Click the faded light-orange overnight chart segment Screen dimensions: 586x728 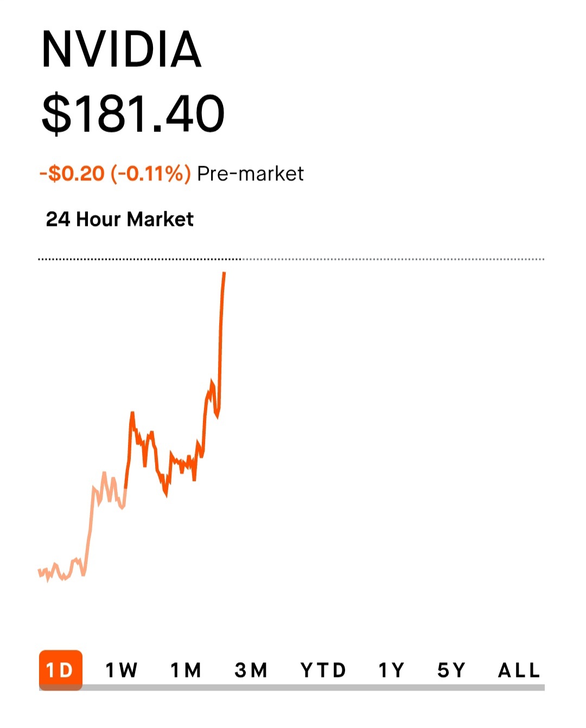(91, 521)
